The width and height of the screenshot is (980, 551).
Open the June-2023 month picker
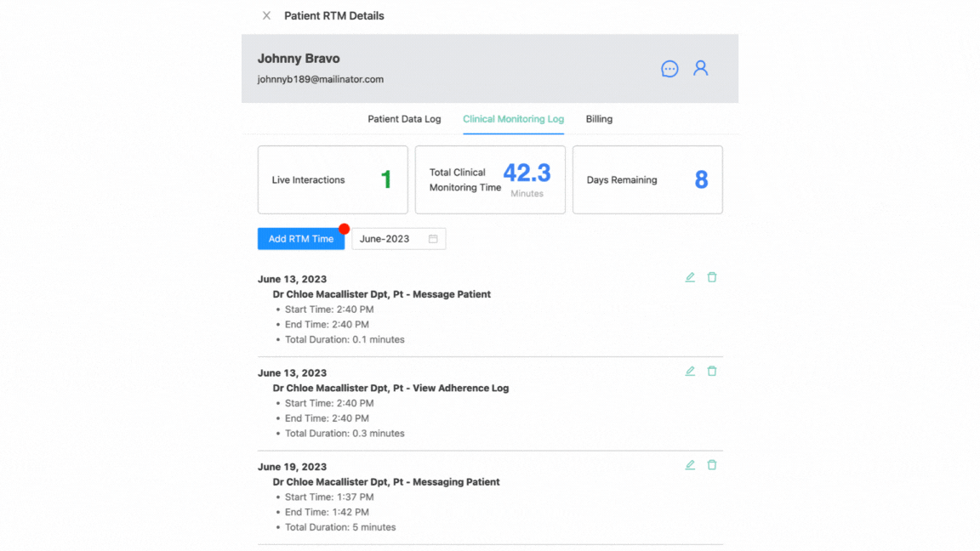(390, 239)
